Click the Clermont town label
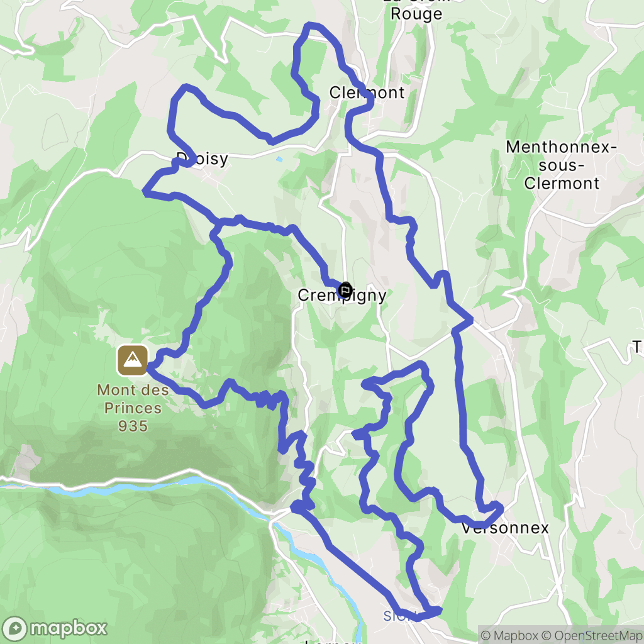 pos(367,92)
